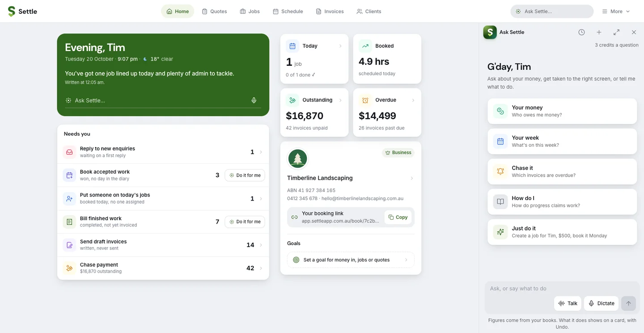
Task: Open Reply to new enquiries row chevron
Action: tap(261, 152)
